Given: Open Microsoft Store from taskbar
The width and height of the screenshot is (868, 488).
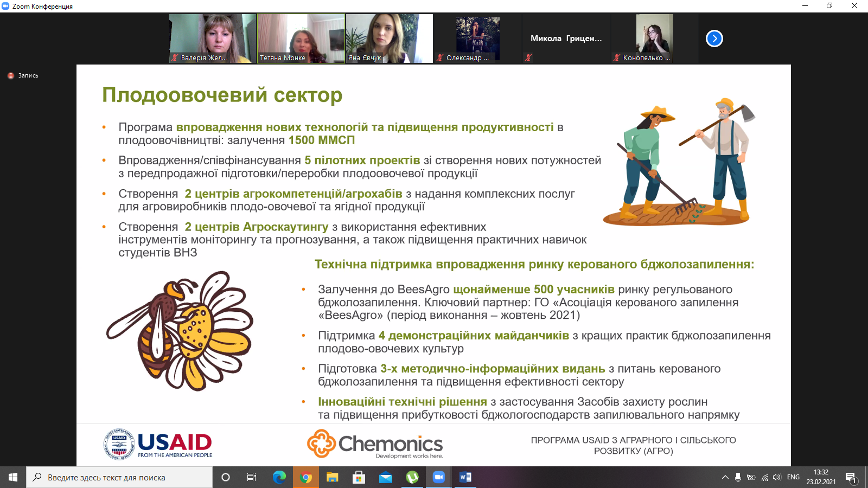Looking at the screenshot, I should 359,477.
